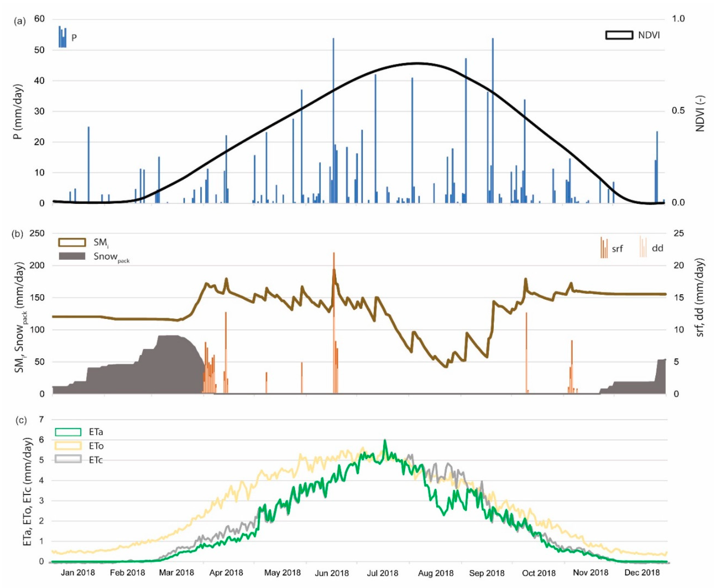The height and width of the screenshot is (588, 714).
Task: Click the blue P precipitation legend icon
Action: tap(62, 37)
